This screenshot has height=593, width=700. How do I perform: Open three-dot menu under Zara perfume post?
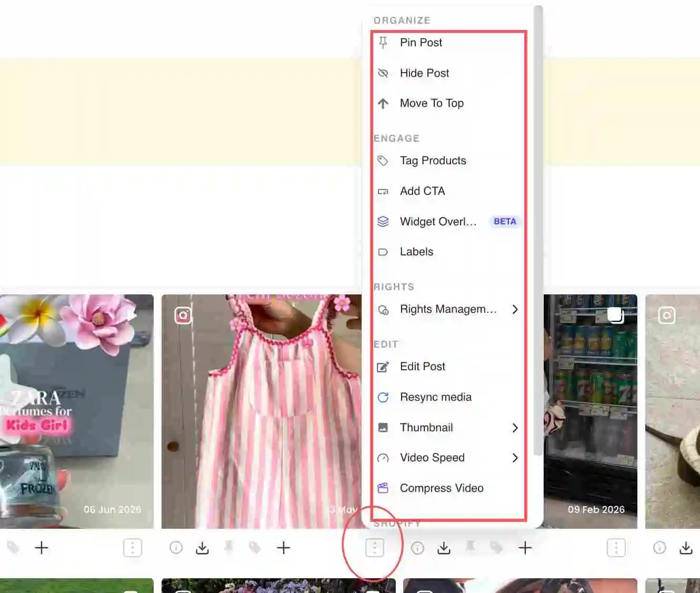(133, 548)
